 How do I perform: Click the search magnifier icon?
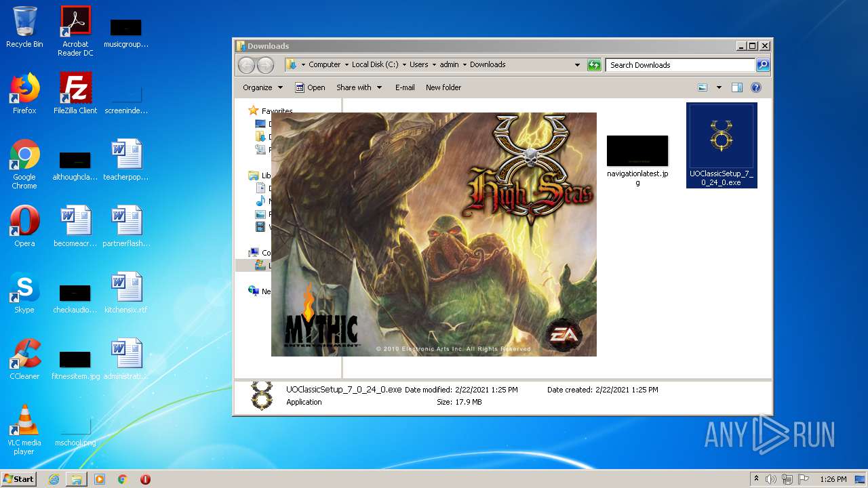click(763, 65)
